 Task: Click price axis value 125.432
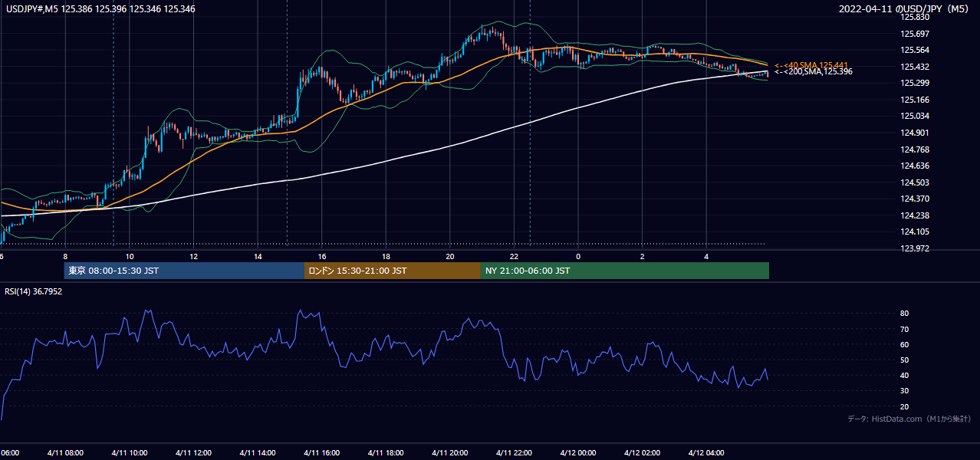pyautogui.click(x=915, y=67)
